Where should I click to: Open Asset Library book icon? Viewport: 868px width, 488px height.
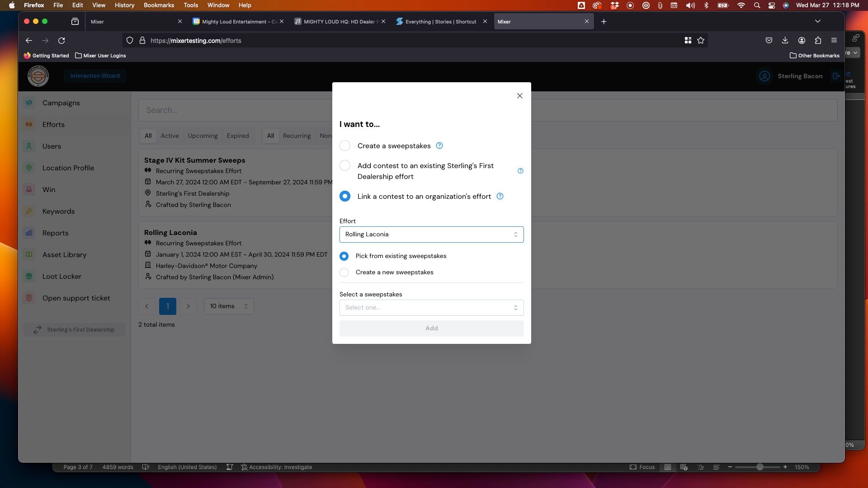point(29,255)
